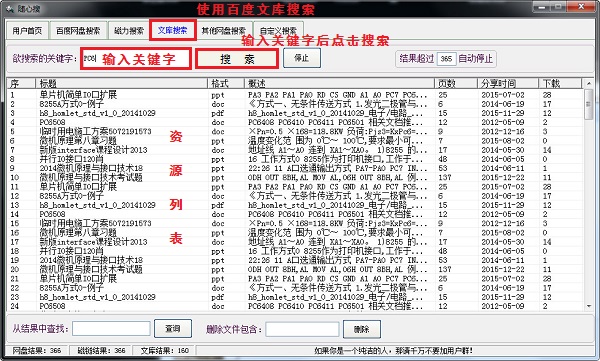Sort by the 标题 column header
The image size is (600, 361).
tap(122, 83)
